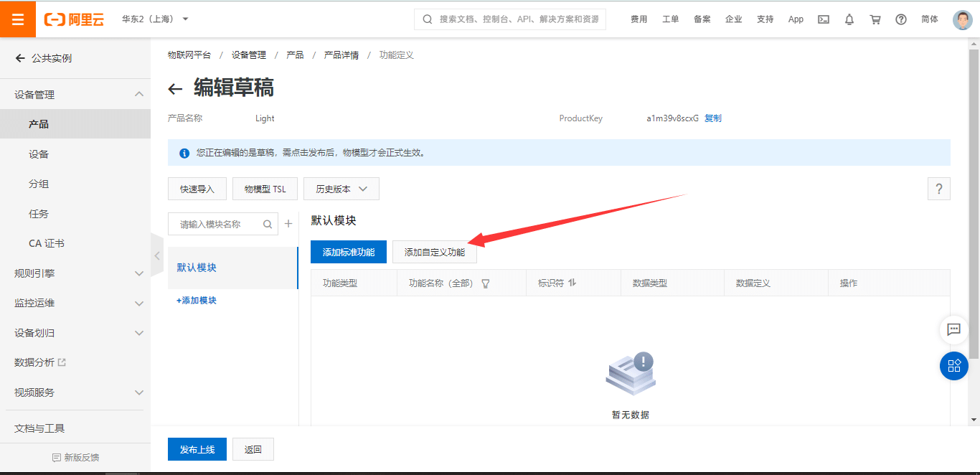Open the notifications bell icon
Screen dimensions: 980x475
point(849,19)
